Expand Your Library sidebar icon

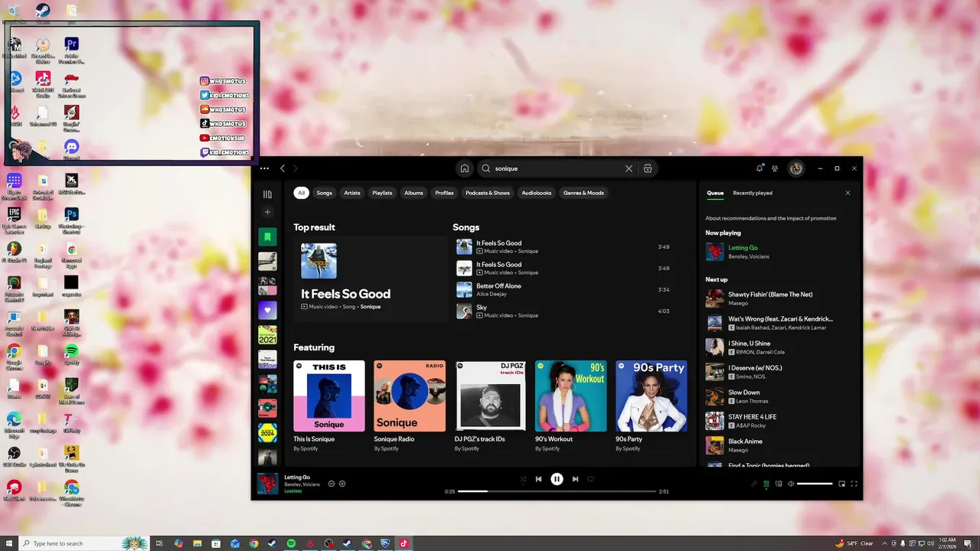coord(267,194)
